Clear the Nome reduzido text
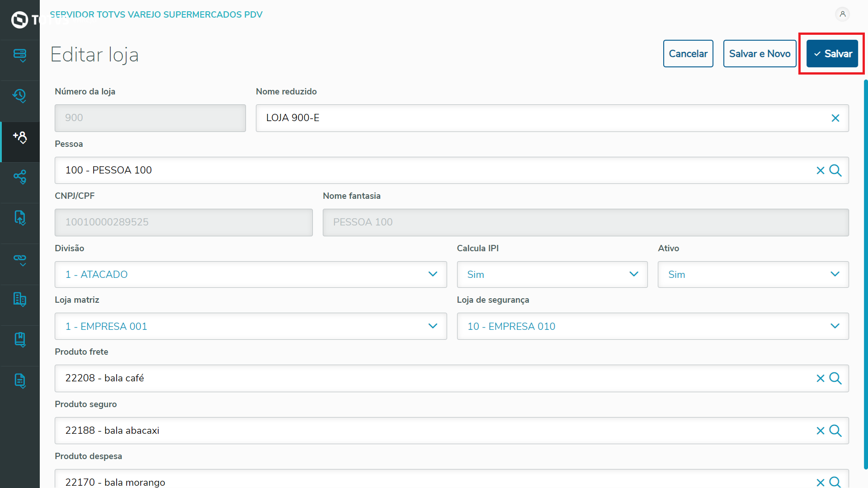 click(x=835, y=118)
